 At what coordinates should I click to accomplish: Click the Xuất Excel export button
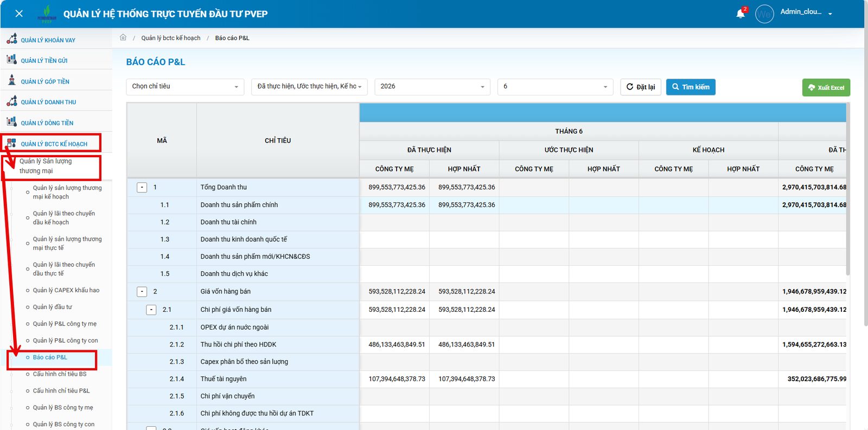826,87
